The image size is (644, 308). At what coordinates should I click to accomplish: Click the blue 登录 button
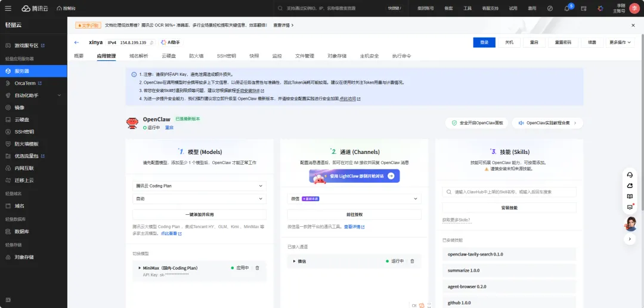point(484,42)
